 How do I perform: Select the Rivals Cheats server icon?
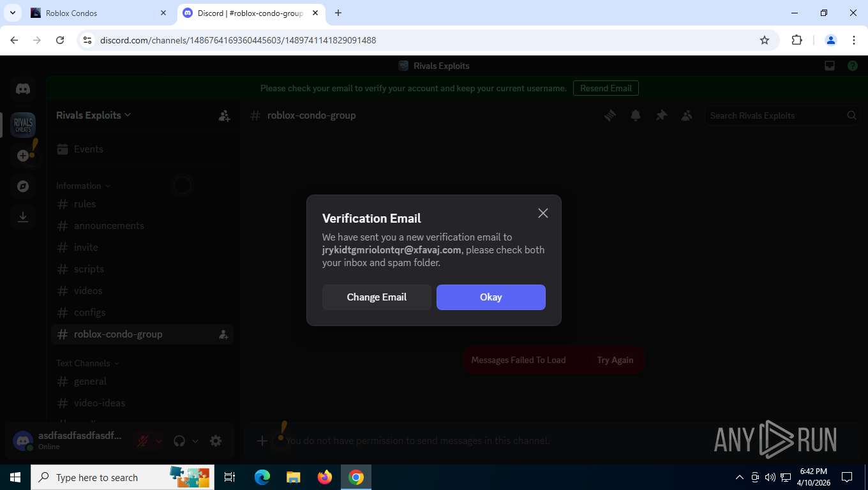[23, 124]
